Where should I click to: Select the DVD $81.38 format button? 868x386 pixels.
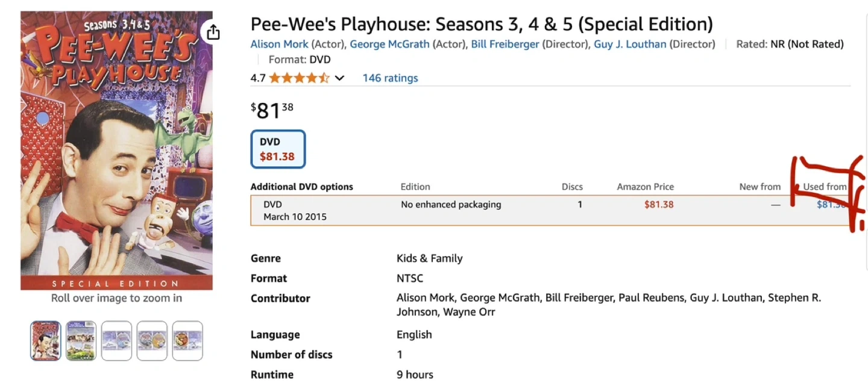(x=278, y=149)
